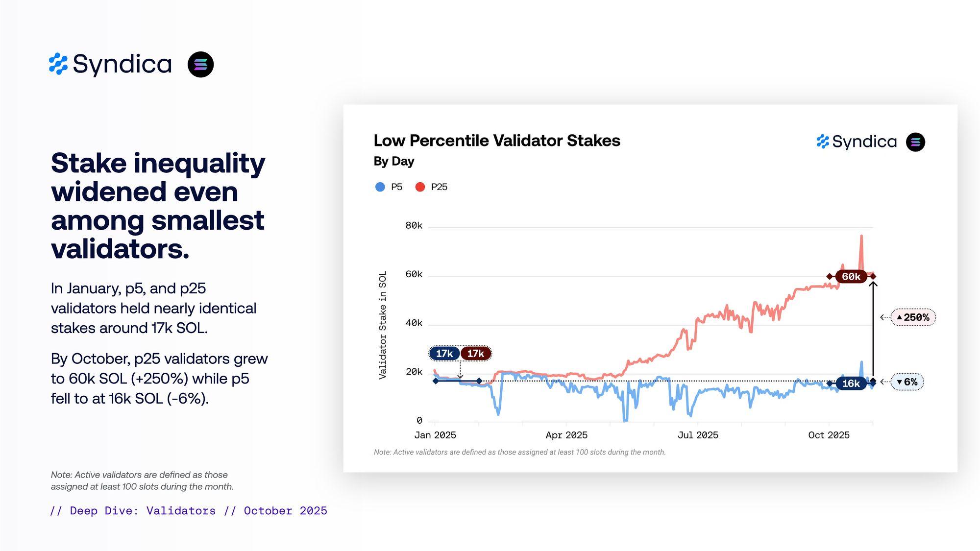Click the Apr 2025 x-axis label
Viewport: 980px width, 551px height.
coord(566,435)
